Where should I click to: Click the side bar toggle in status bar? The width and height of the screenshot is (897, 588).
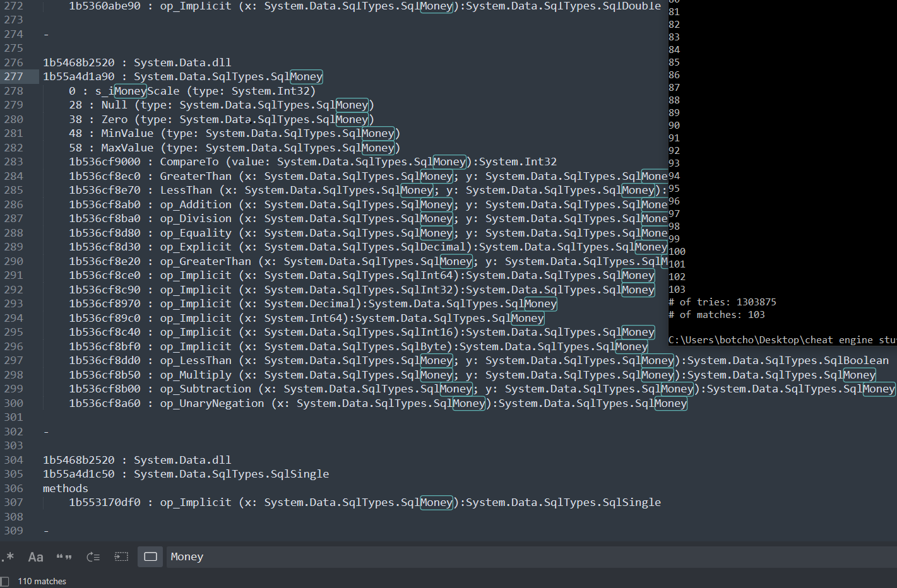5,581
